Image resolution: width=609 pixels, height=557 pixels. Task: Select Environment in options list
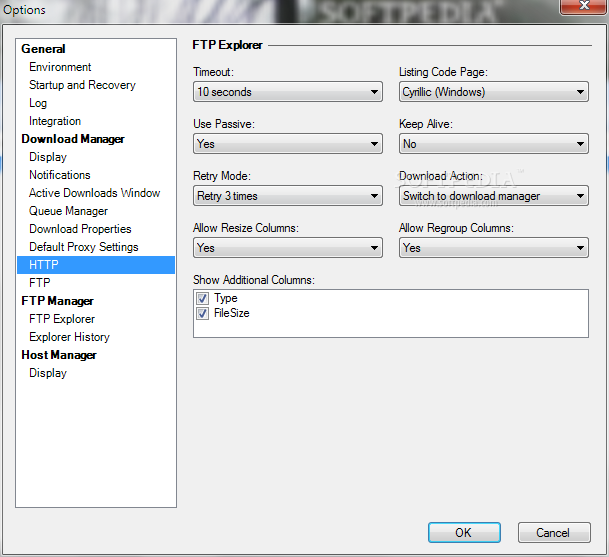pos(60,67)
